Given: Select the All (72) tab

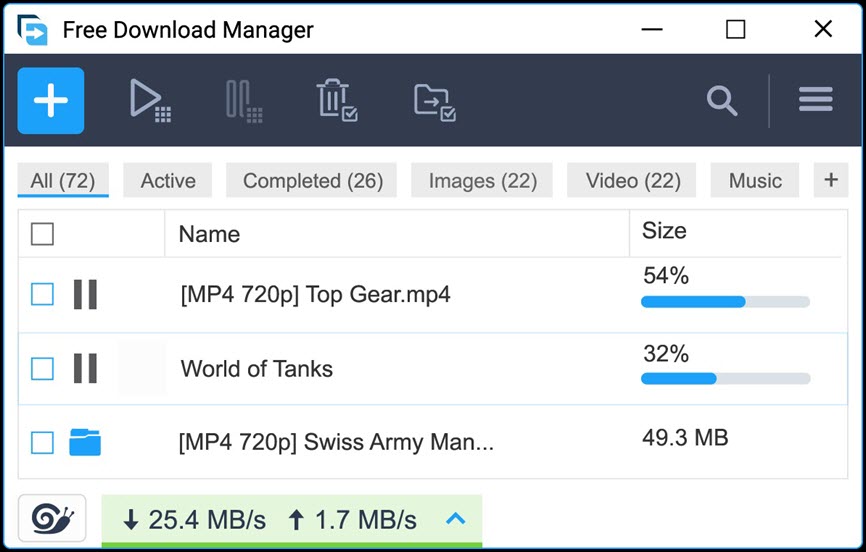Looking at the screenshot, I should (63, 180).
